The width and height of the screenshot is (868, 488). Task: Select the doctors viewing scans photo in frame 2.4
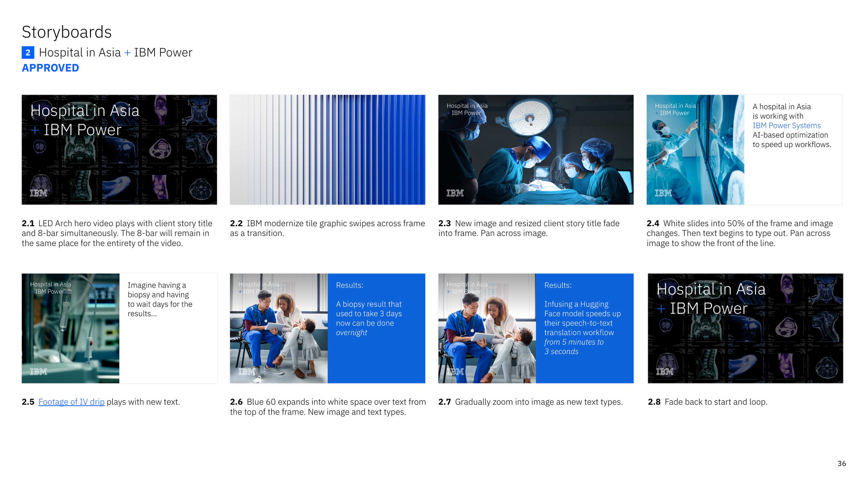click(695, 150)
